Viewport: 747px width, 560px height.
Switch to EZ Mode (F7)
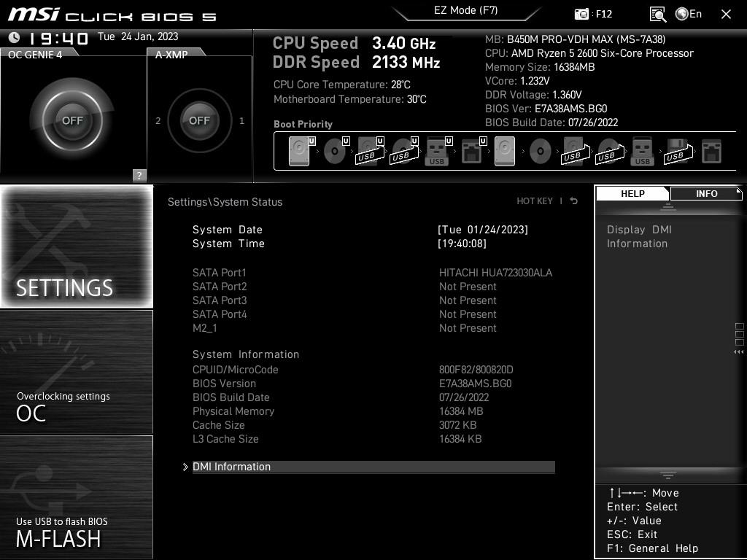coord(466,10)
